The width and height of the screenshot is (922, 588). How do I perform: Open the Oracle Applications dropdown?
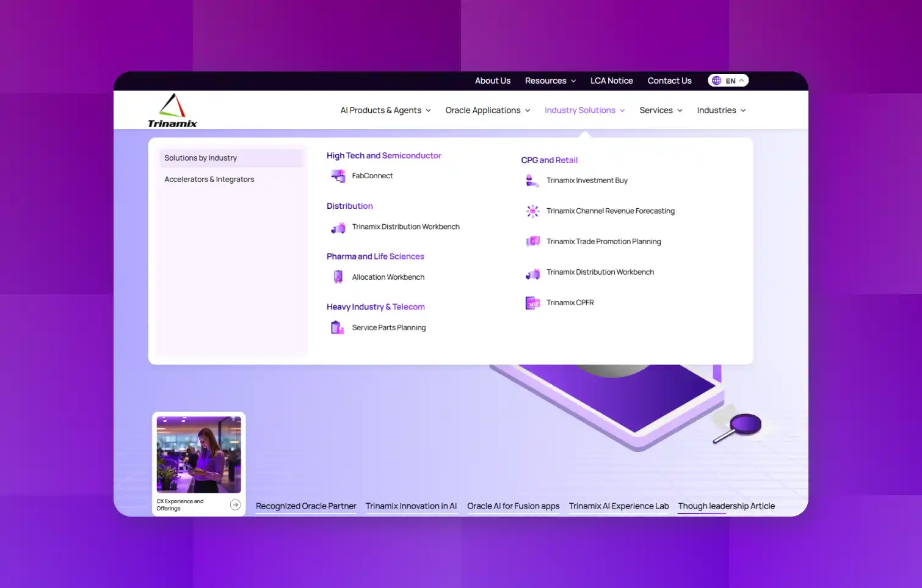pyautogui.click(x=487, y=111)
